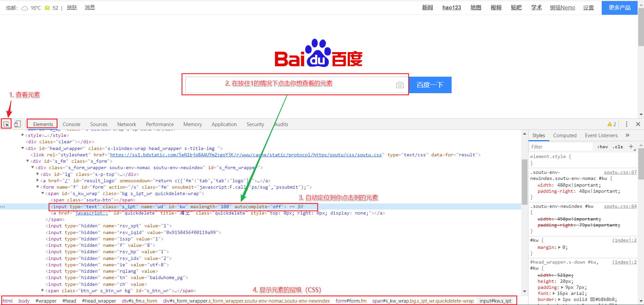The height and width of the screenshot is (305, 644).
Task: Click the camera image search icon
Action: [x=400, y=85]
